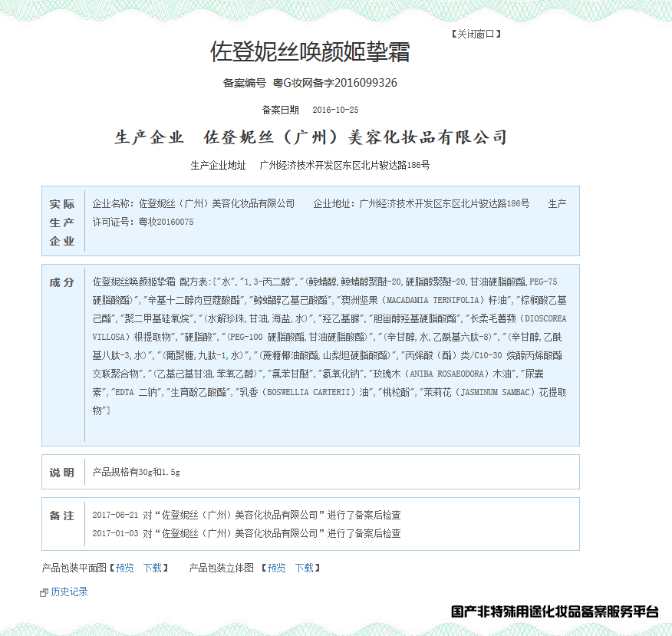Open 预览 for 产品包装立体图
Viewport: 672px width, 636px height.
point(276,568)
